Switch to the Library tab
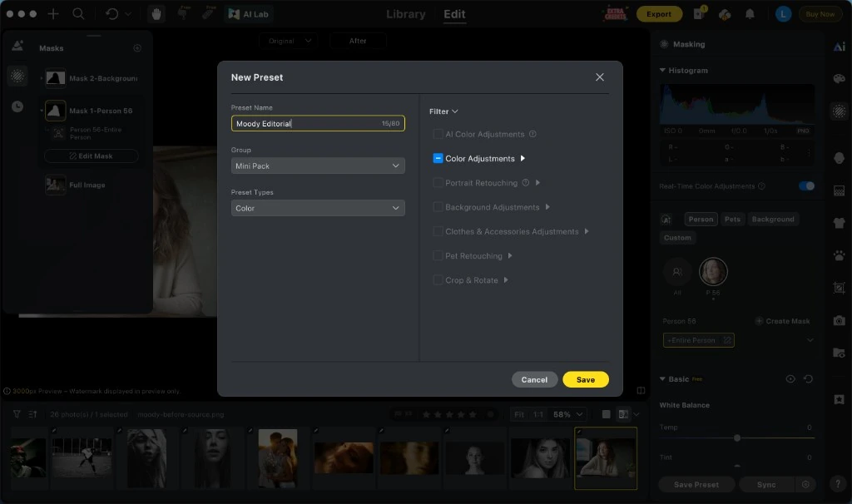852x504 pixels. (405, 14)
